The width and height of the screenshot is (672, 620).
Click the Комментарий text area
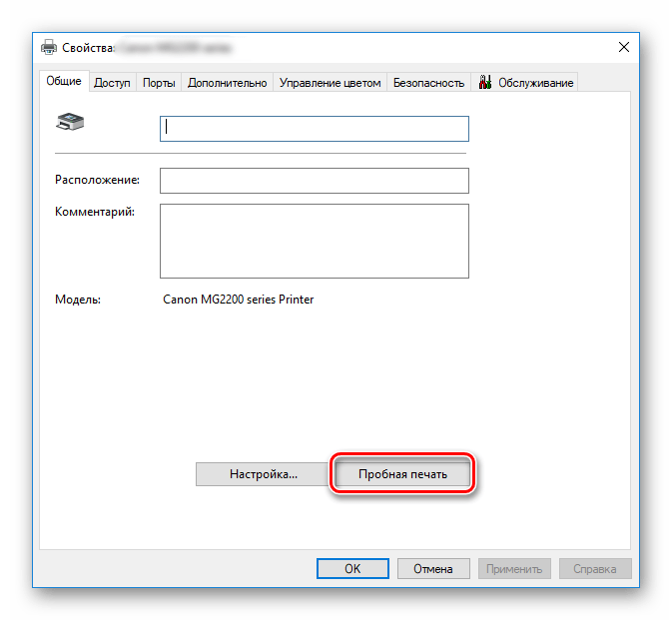click(x=315, y=241)
